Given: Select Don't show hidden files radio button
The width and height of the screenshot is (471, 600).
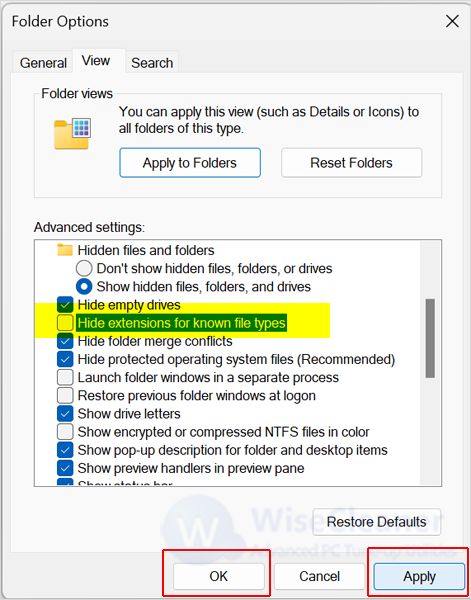Looking at the screenshot, I should (x=84, y=268).
